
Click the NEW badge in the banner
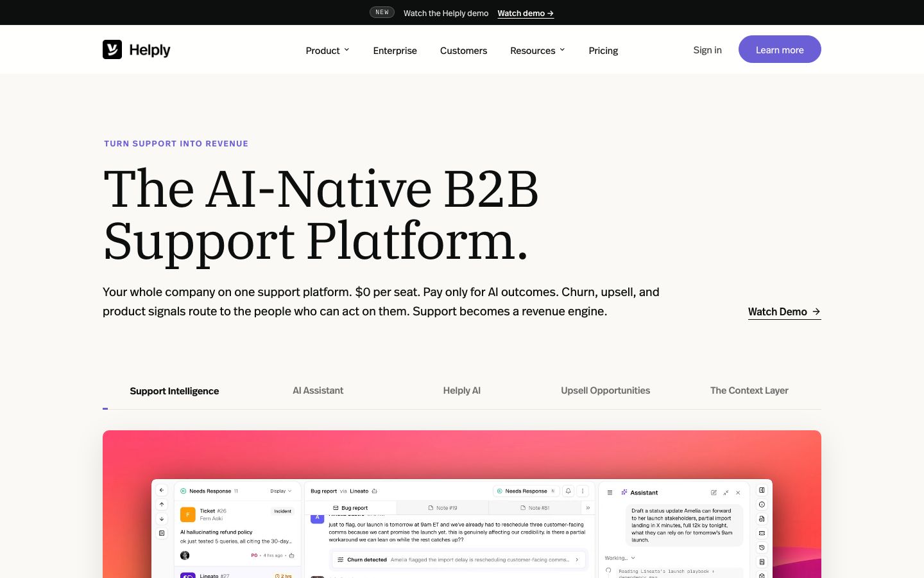pos(382,12)
